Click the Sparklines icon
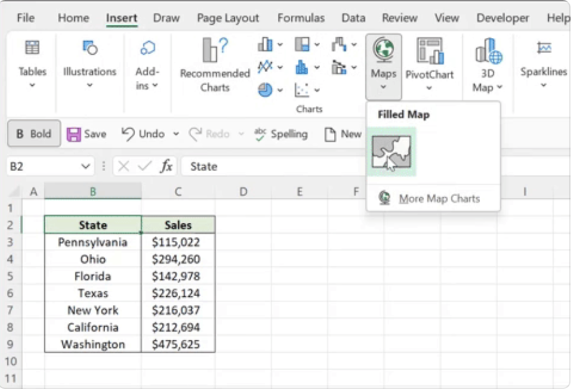573x392 pixels. pos(544,48)
